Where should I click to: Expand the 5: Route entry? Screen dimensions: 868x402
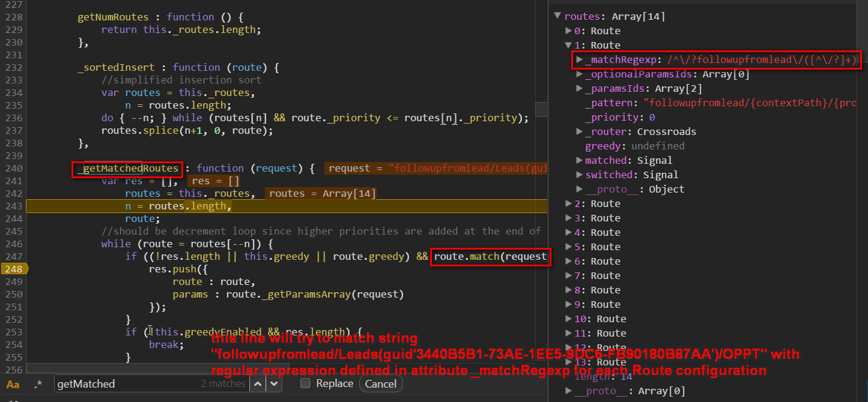[x=569, y=247]
